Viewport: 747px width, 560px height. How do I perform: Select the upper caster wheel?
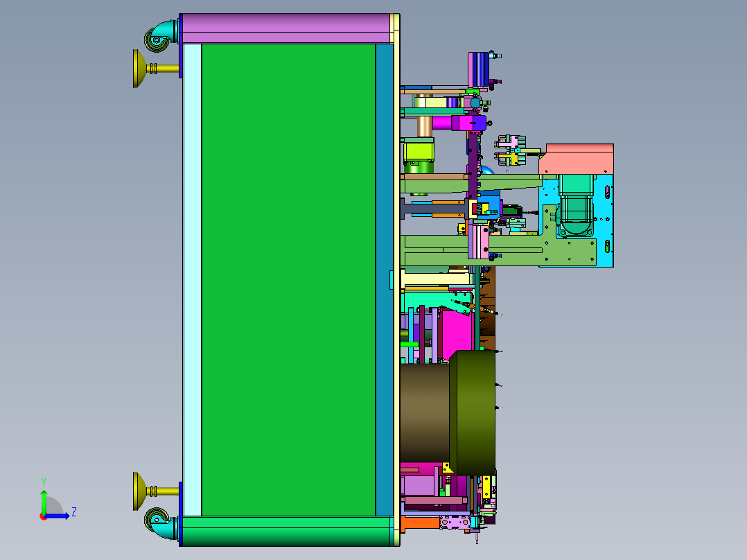[157, 40]
